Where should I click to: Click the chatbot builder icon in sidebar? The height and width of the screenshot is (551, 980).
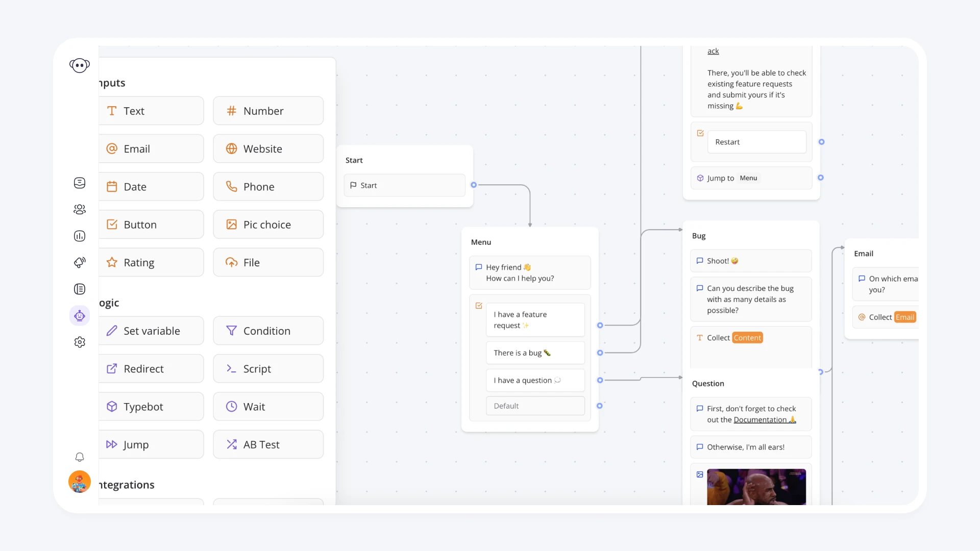tap(80, 315)
